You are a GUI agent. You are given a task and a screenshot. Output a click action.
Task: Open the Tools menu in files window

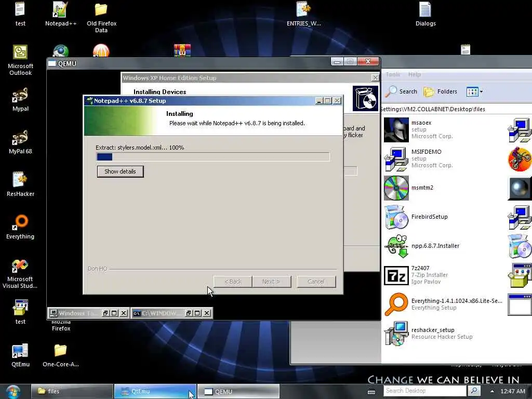393,74
